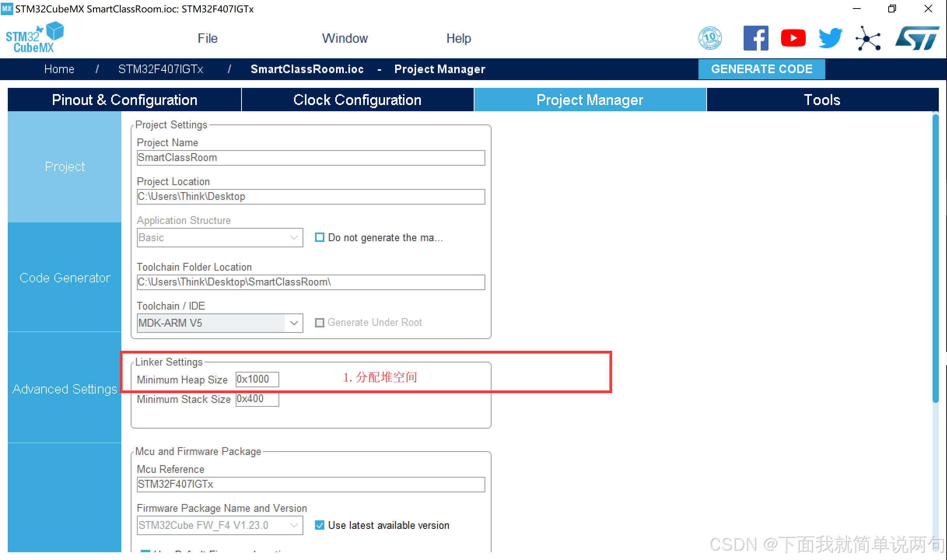Open the File menu
Screen dimensions: 947x560
207,38
